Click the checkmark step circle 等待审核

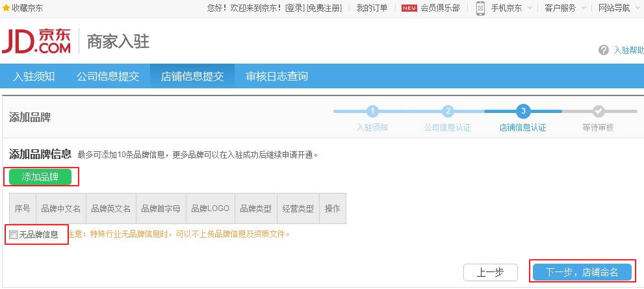(599, 111)
